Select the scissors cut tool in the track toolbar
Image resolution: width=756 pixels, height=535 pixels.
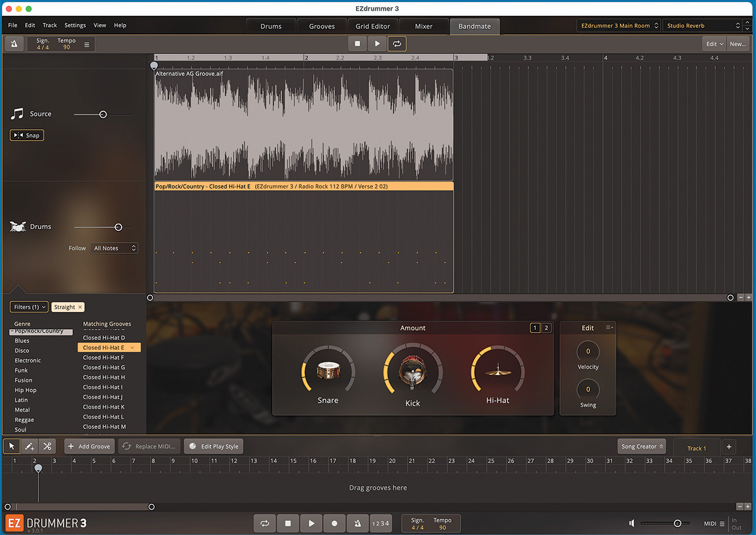point(47,446)
